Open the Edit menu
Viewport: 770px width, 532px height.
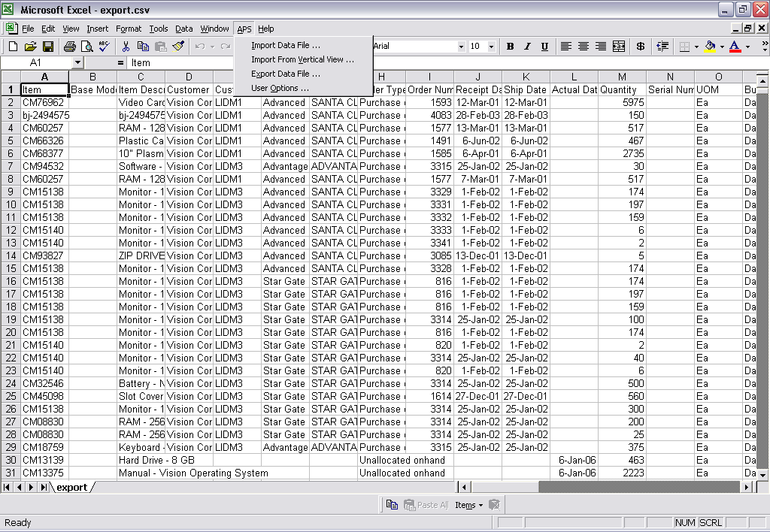pyautogui.click(x=48, y=29)
